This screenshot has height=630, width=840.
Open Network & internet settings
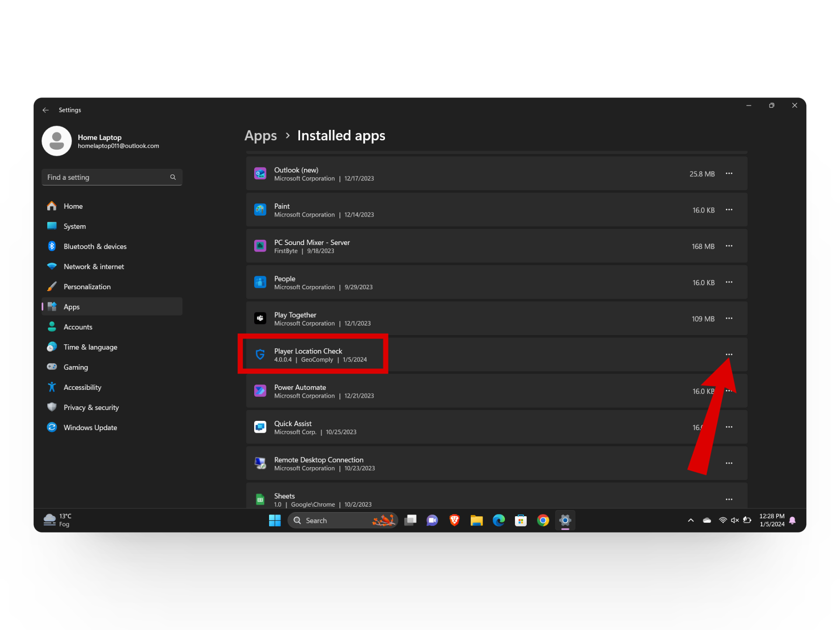94,266
